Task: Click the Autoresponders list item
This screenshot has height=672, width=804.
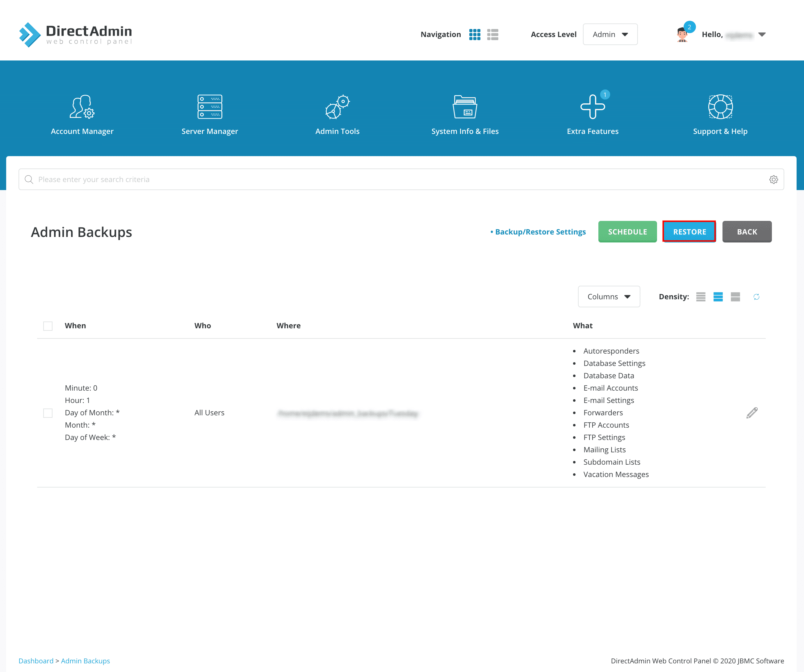Action: (611, 351)
